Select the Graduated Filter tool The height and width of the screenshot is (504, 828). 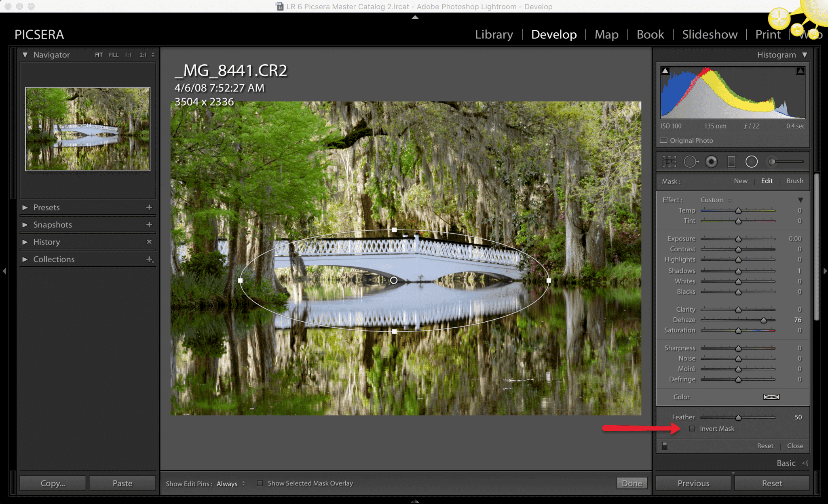coord(731,162)
